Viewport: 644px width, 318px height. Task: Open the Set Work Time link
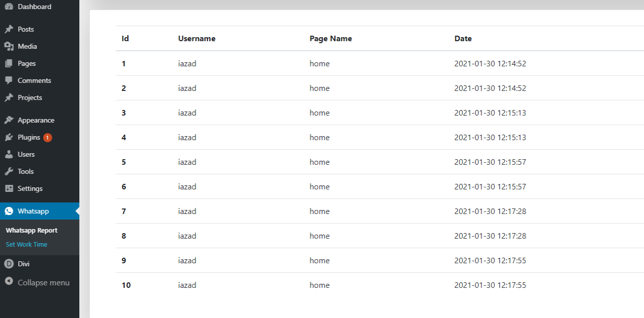[27, 245]
